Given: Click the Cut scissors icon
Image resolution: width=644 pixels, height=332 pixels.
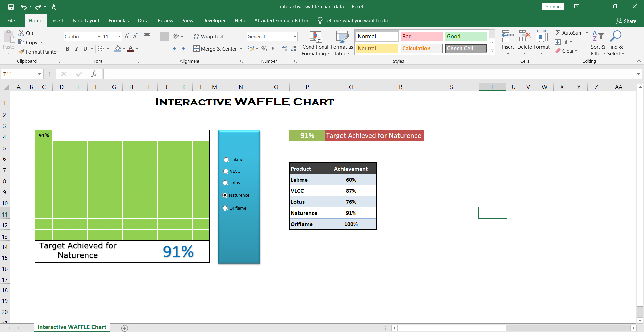Looking at the screenshot, I should 21,33.
